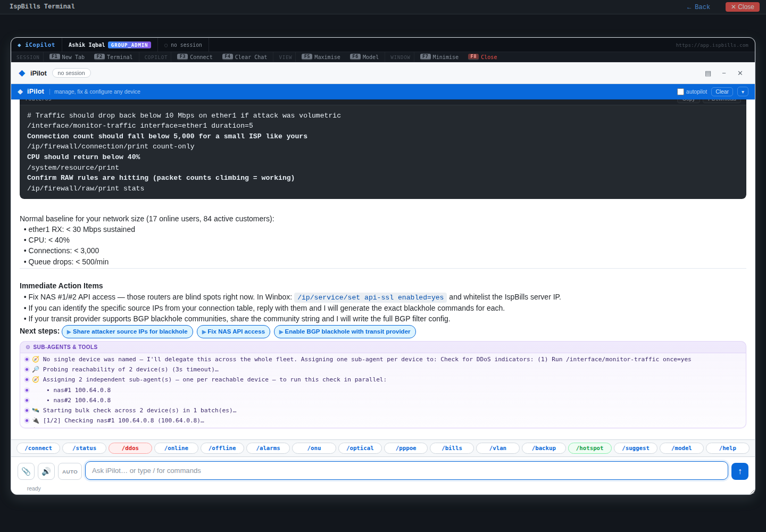Click the 'Fix NAS API access' suggestion
Screen dimensions: 766x532
pyautogui.click(x=234, y=331)
